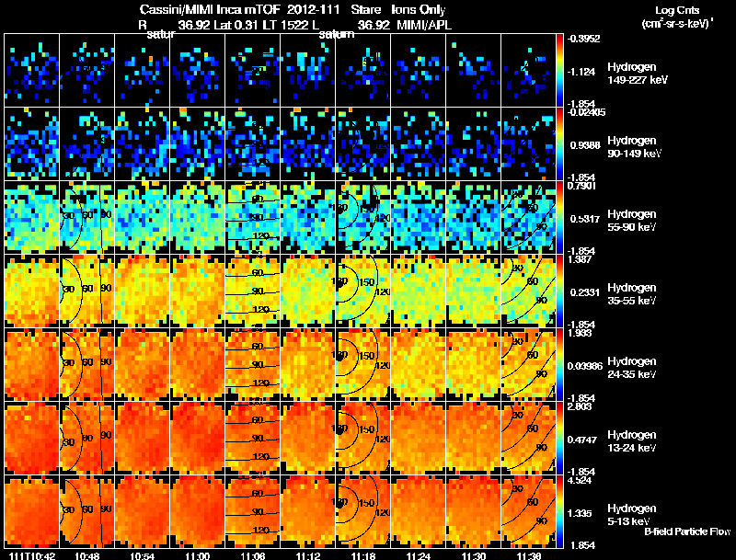The image size is (736, 560).
Task: Select the 90-149 keV panel at 11:12
Action: 308,144
